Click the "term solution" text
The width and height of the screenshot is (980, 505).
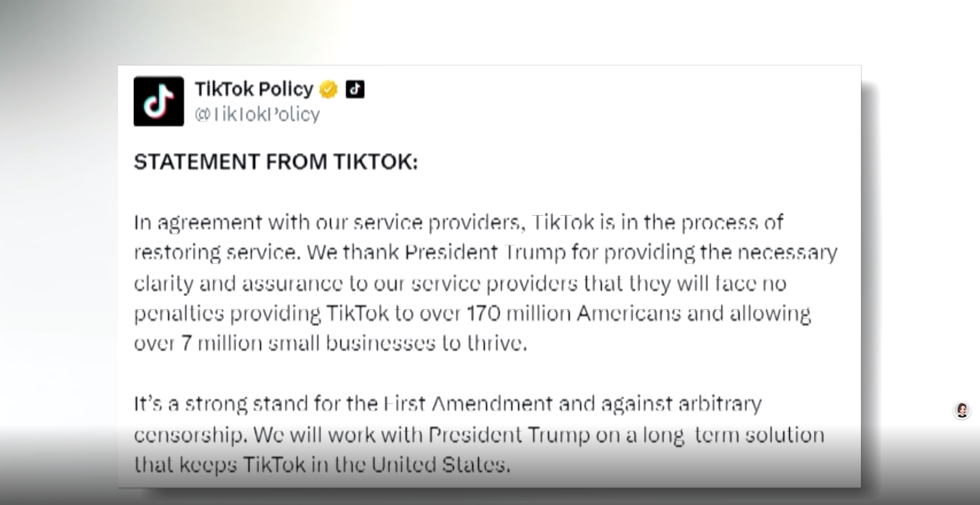(x=759, y=434)
